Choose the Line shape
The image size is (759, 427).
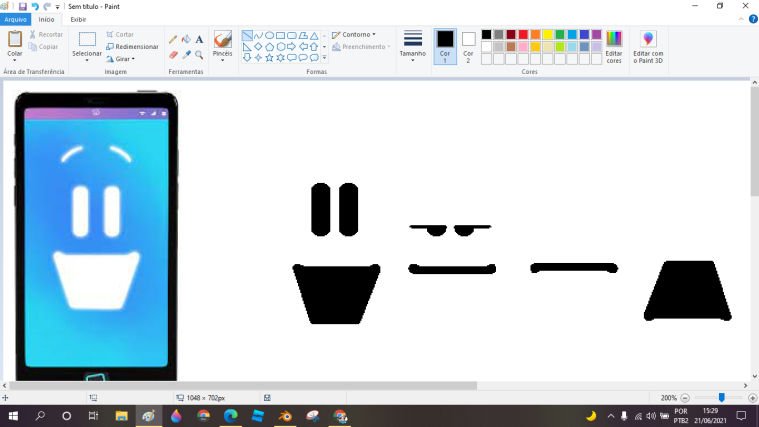pyautogui.click(x=247, y=36)
